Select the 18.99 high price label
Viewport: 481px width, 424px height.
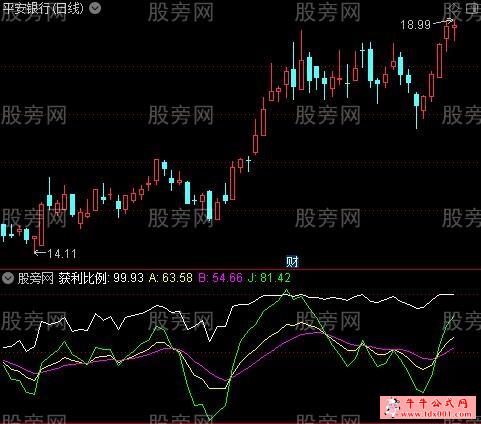415,25
